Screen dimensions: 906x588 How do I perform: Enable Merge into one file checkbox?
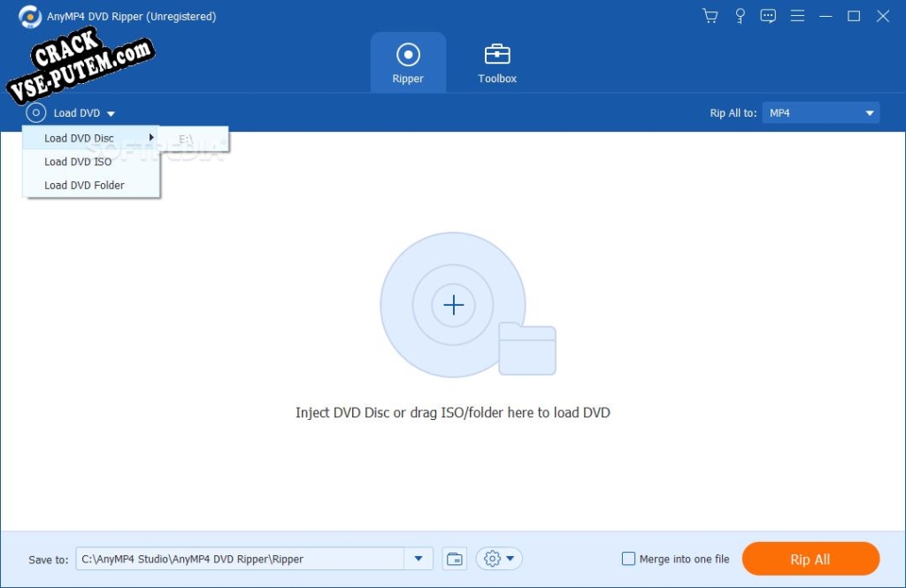click(628, 559)
